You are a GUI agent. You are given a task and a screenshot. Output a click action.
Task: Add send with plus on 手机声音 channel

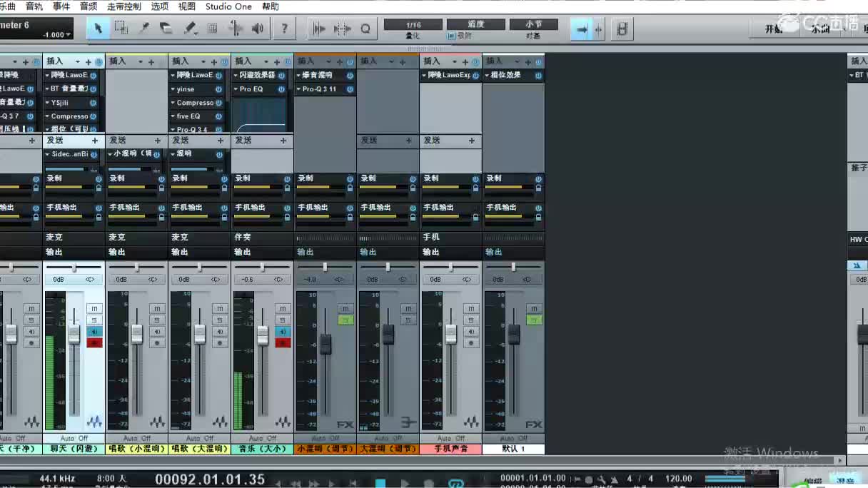coord(472,141)
